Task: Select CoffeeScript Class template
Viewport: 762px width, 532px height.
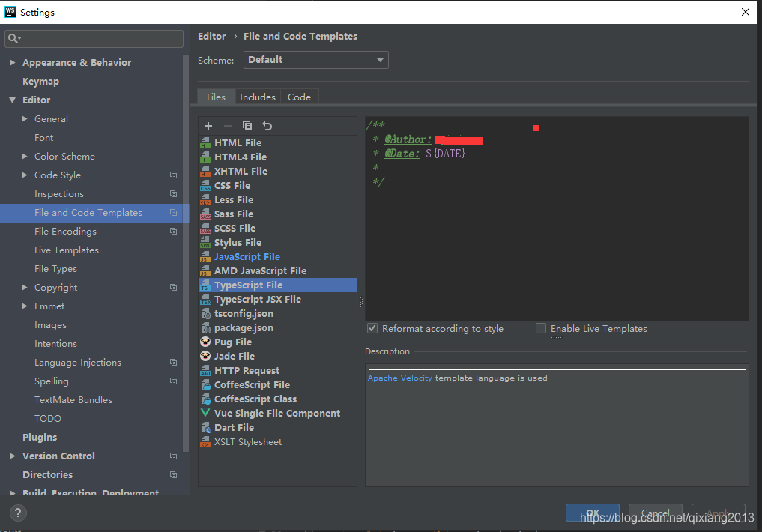Action: click(277, 399)
